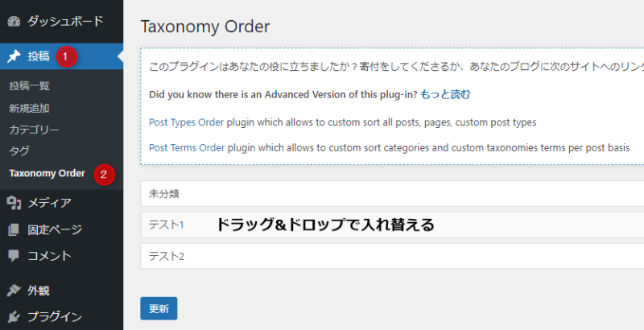Open the カテゴリー submenu item
This screenshot has width=644, height=330.
pyautogui.click(x=34, y=129)
